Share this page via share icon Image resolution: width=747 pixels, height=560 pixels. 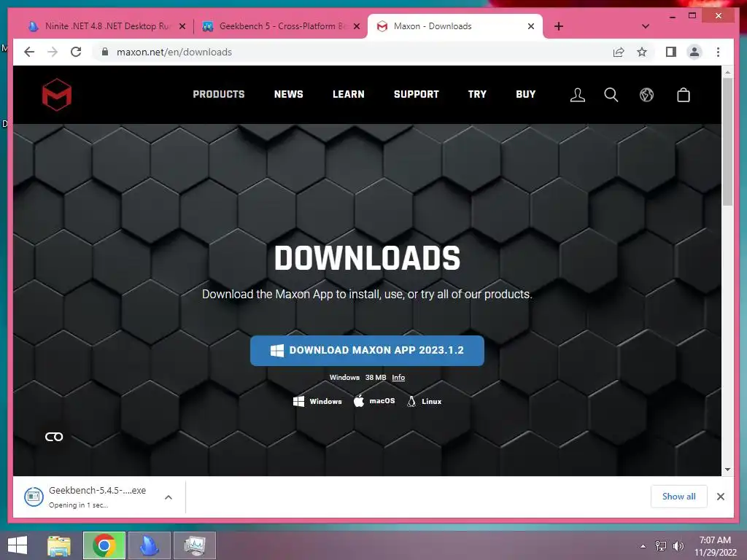619,52
